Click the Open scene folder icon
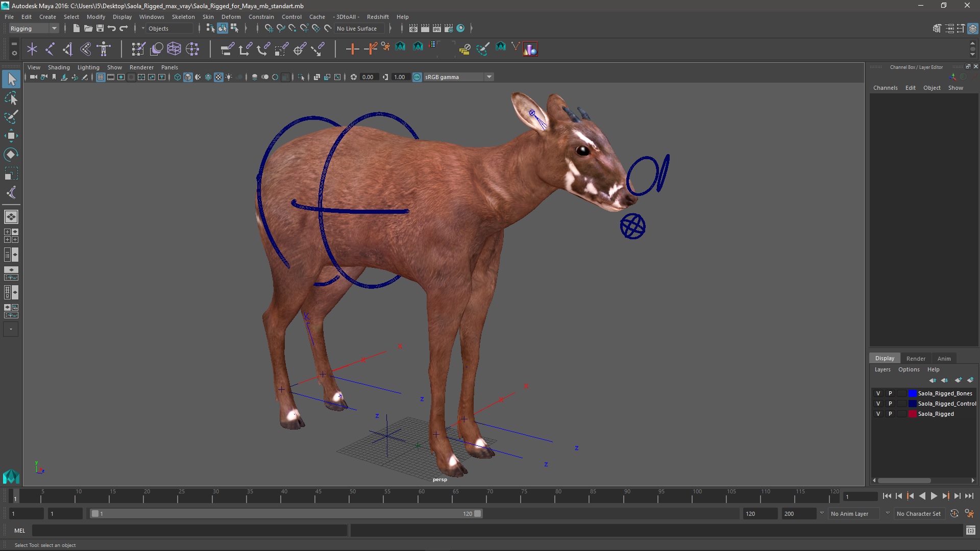The image size is (980, 551). pos(88,29)
